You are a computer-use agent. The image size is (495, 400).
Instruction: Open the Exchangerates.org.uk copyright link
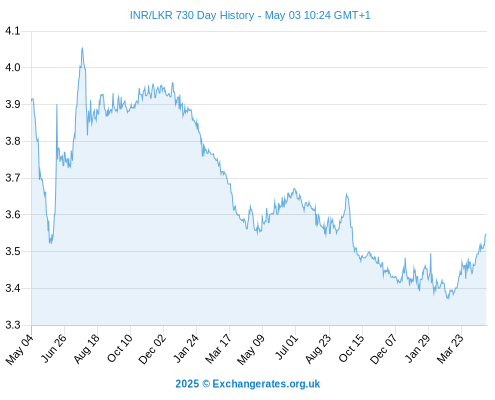(248, 384)
